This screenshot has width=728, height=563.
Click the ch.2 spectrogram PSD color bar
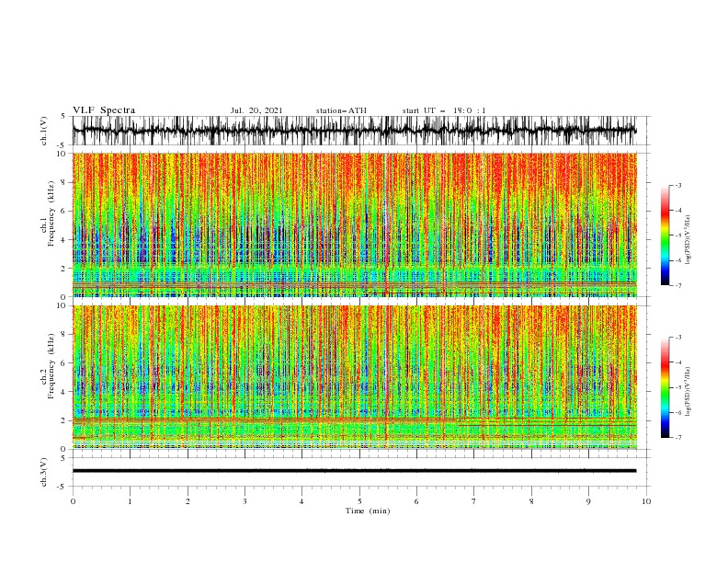point(665,387)
